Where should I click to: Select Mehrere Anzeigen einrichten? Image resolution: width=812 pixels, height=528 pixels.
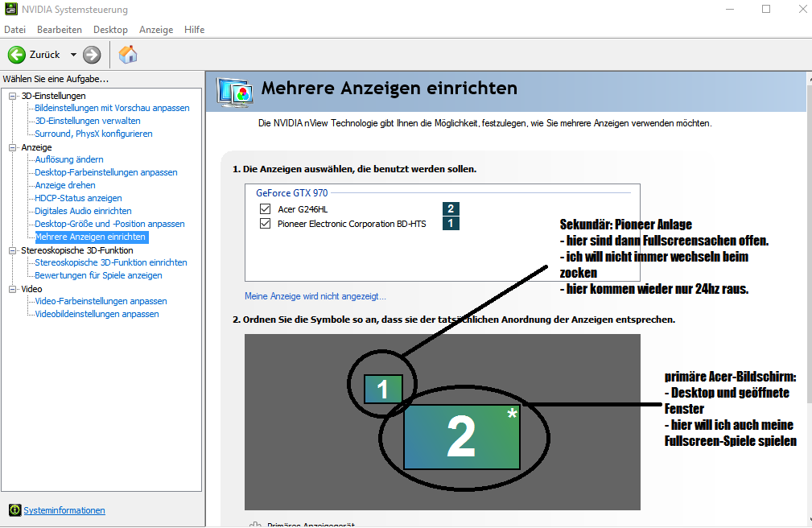point(91,237)
